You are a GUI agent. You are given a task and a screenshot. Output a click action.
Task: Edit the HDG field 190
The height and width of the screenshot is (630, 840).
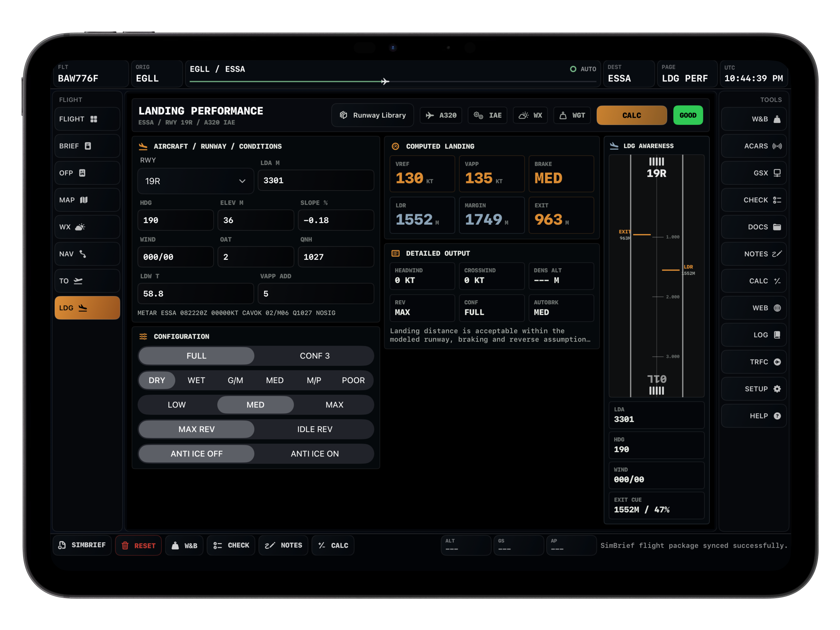click(175, 220)
